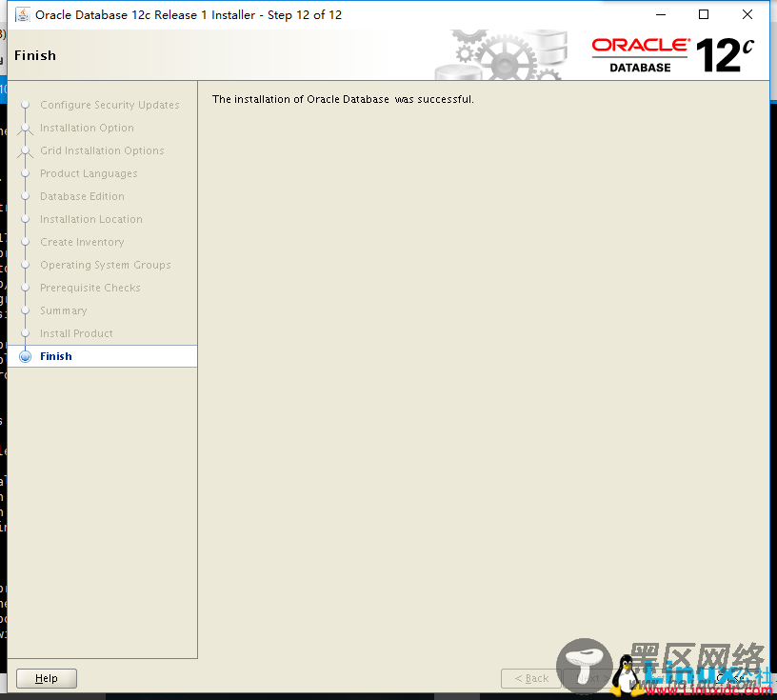This screenshot has width=777, height=700.
Task: Click the Back button
Action: pyautogui.click(x=531, y=678)
